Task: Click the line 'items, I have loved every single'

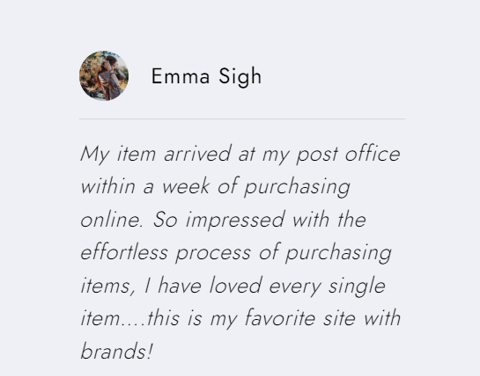Action: [x=233, y=286]
